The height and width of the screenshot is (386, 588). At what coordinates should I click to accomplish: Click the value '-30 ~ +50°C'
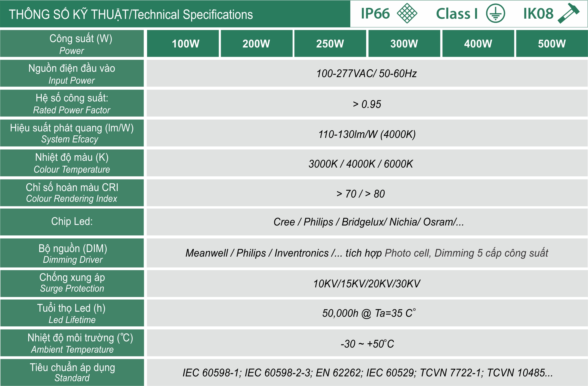click(x=367, y=344)
